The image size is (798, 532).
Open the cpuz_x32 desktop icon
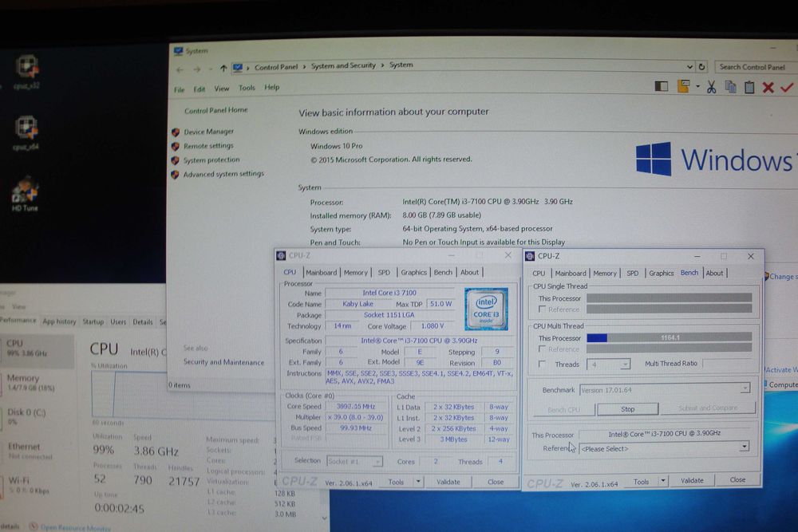(27, 67)
